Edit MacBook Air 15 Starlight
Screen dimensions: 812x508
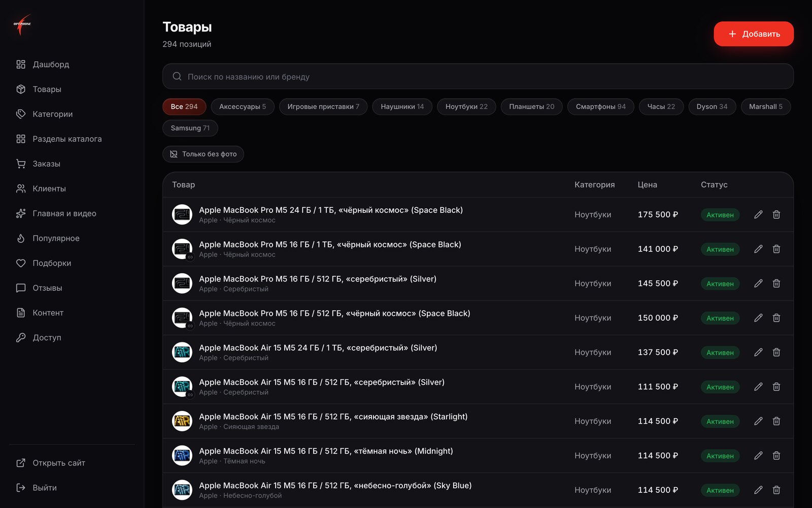[x=758, y=421]
